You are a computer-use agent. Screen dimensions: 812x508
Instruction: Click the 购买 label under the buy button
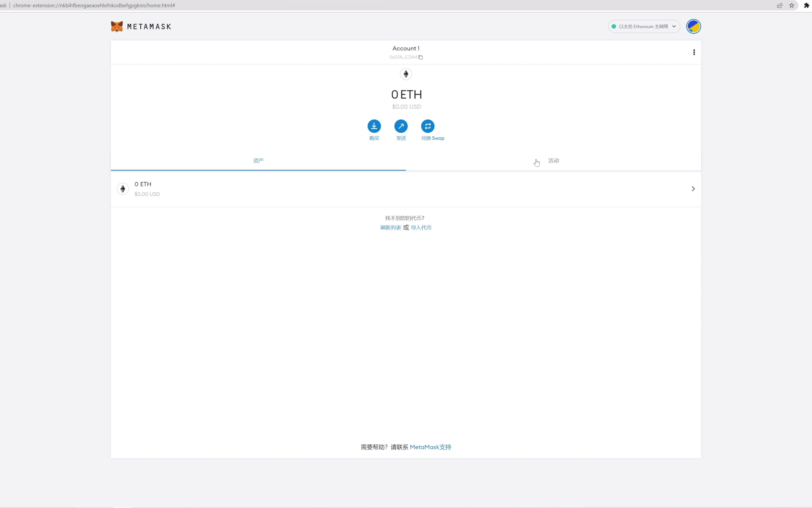click(x=374, y=138)
